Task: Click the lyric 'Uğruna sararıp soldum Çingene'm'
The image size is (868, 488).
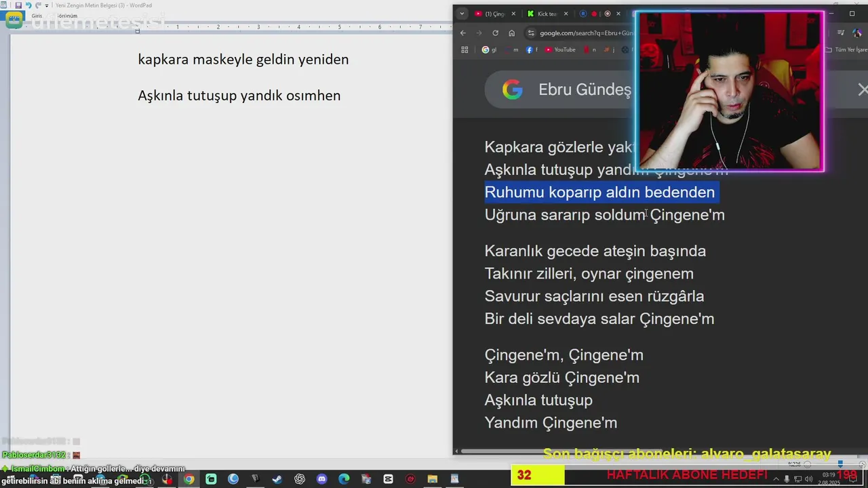Action: tap(604, 215)
